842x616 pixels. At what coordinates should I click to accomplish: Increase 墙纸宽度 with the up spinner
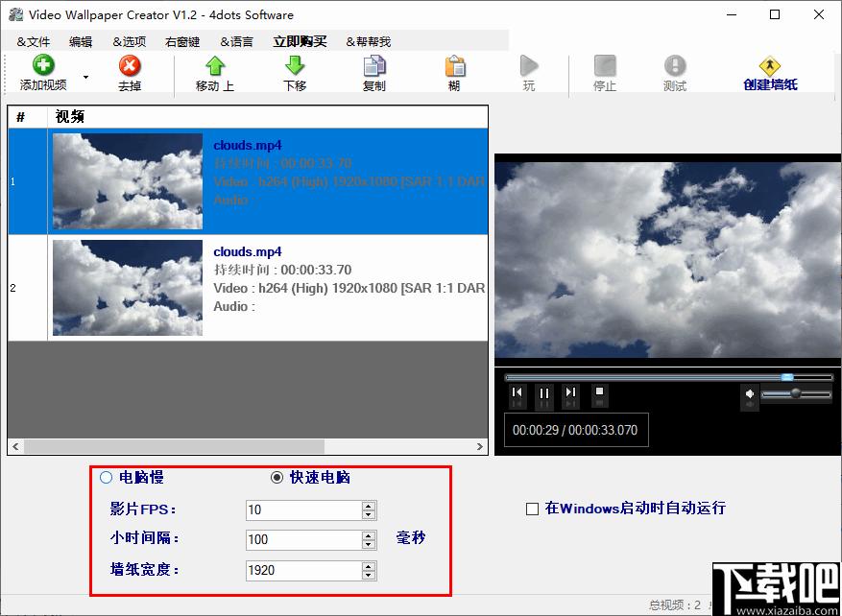(x=369, y=566)
